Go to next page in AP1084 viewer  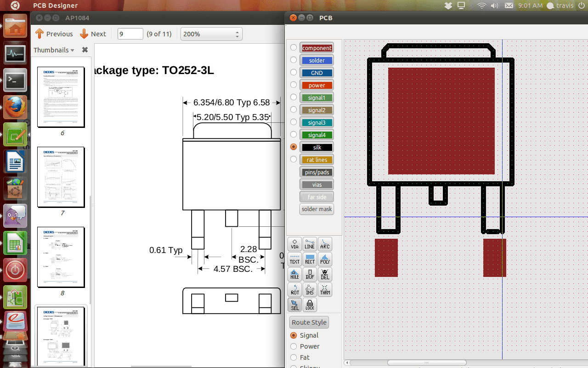(93, 34)
